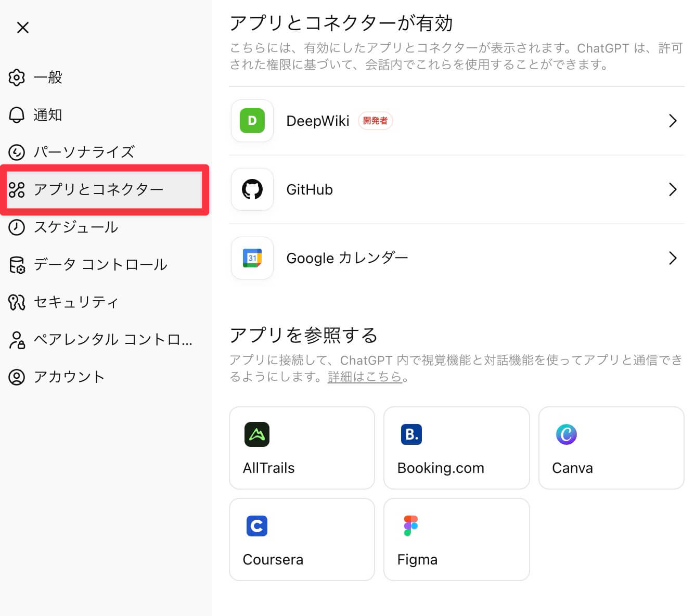Open the 通知 settings section
The width and height of the screenshot is (695, 616).
pyautogui.click(x=48, y=115)
